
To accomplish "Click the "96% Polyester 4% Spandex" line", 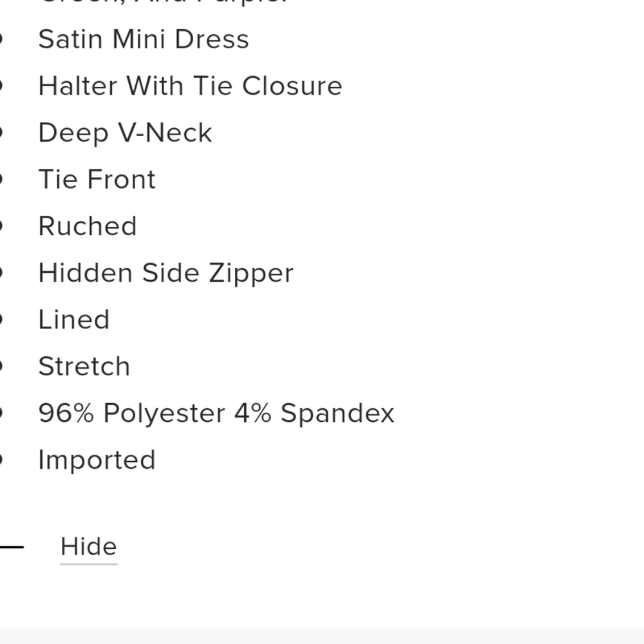I will click(x=216, y=413).
